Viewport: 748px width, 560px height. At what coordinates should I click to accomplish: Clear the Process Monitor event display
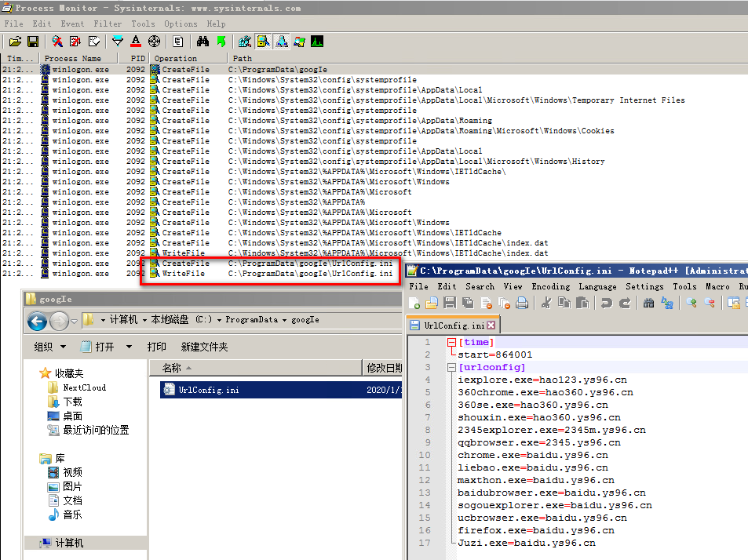click(94, 42)
